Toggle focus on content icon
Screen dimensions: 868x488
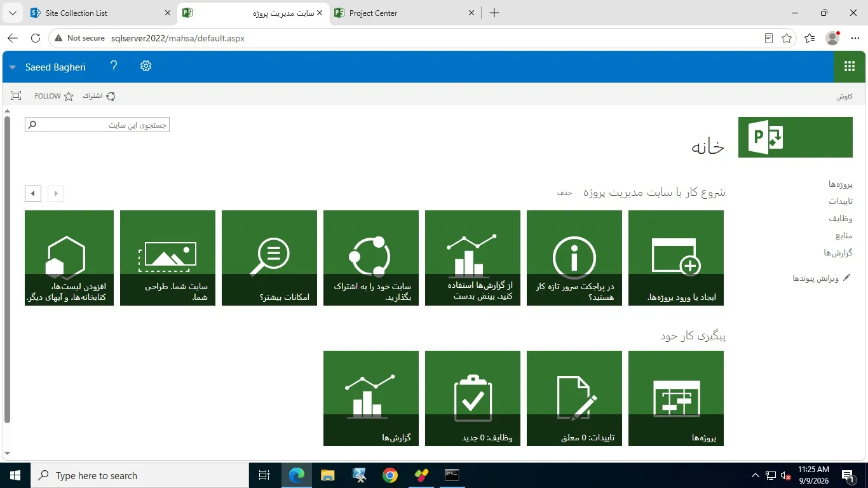pyautogui.click(x=16, y=96)
